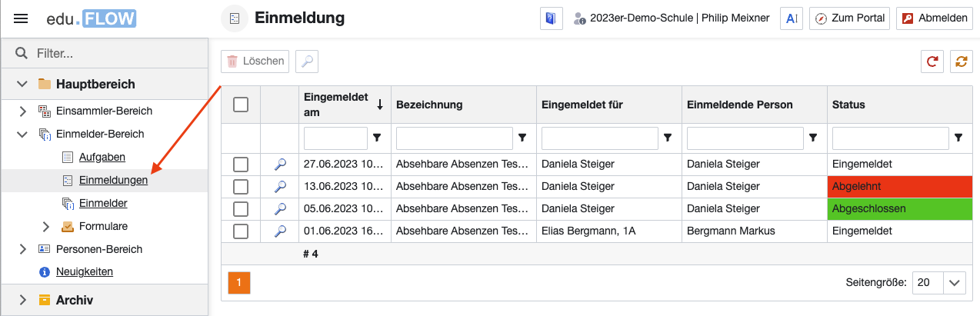Image resolution: width=980 pixels, height=316 pixels.
Task: Open Aufgaben in the sidebar
Action: pos(102,157)
